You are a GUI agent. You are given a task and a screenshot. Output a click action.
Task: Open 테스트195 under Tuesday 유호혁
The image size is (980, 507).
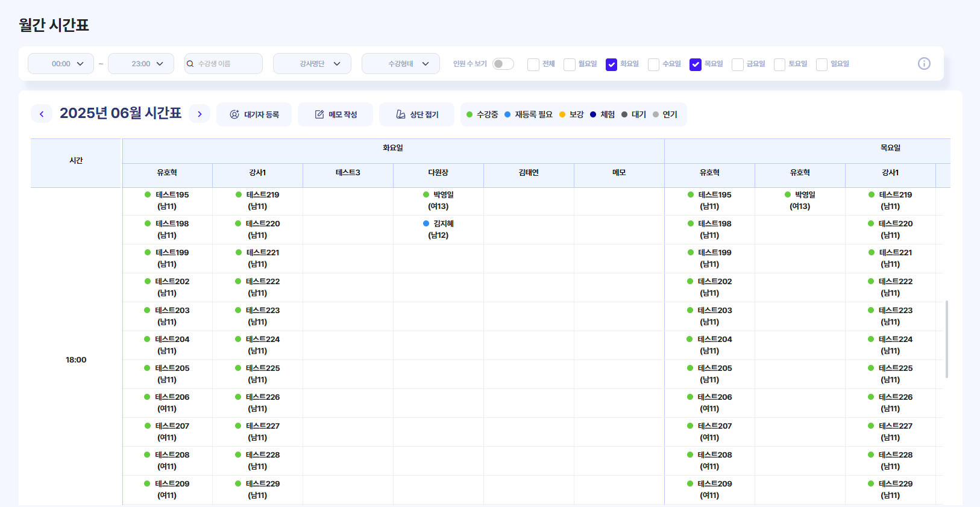(167, 201)
